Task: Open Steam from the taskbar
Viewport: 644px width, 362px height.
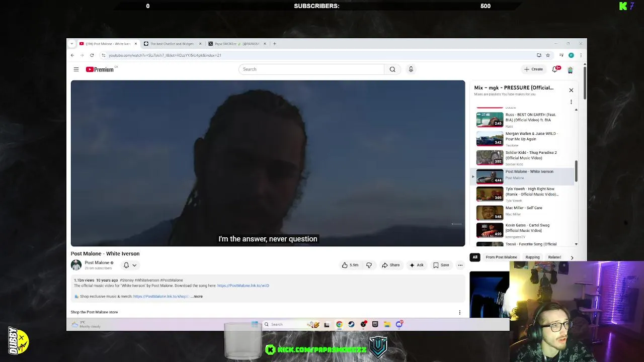Action: [351, 324]
